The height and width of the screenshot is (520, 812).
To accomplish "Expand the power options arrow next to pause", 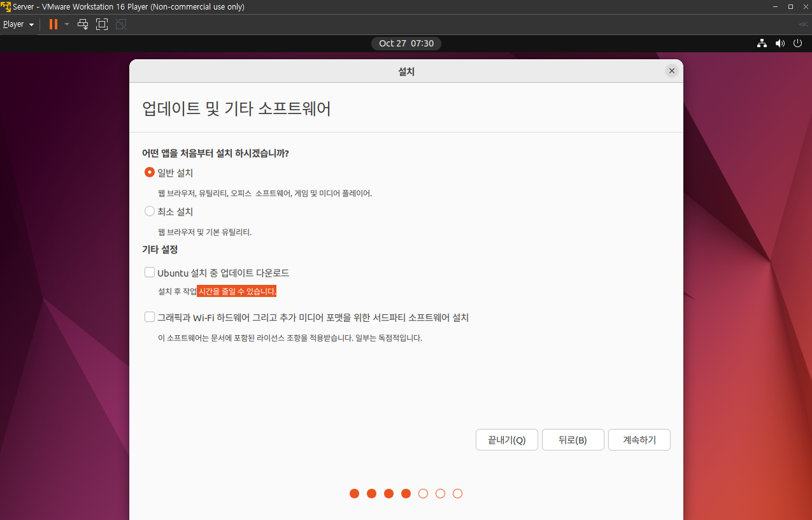I will coord(67,24).
